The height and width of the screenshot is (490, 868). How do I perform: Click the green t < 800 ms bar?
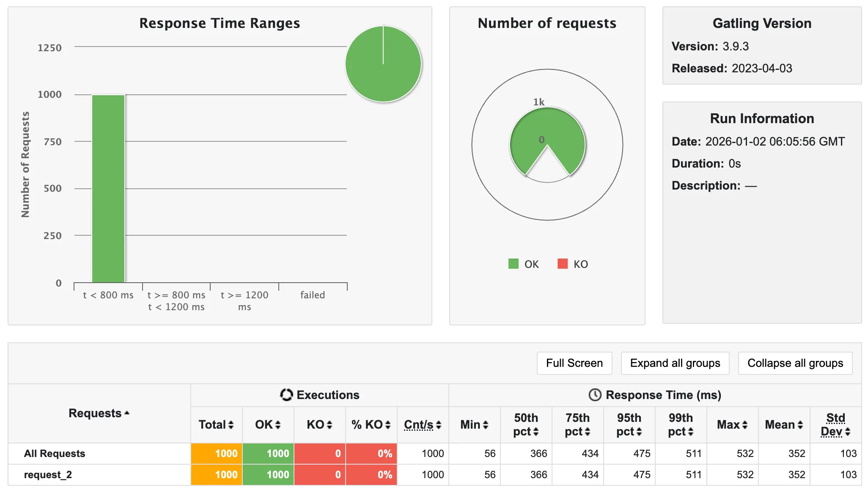tap(108, 188)
